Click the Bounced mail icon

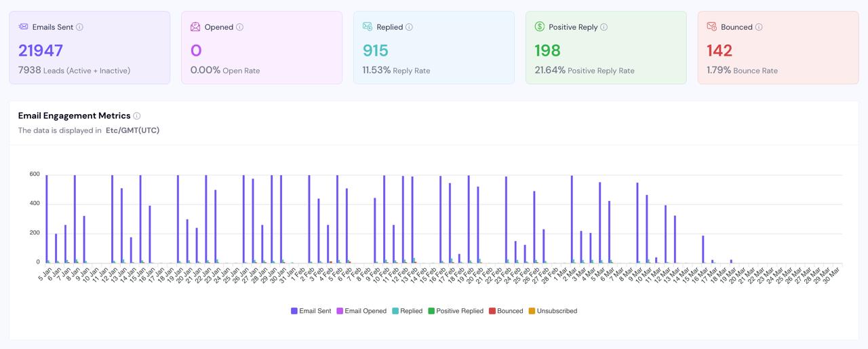click(x=712, y=27)
